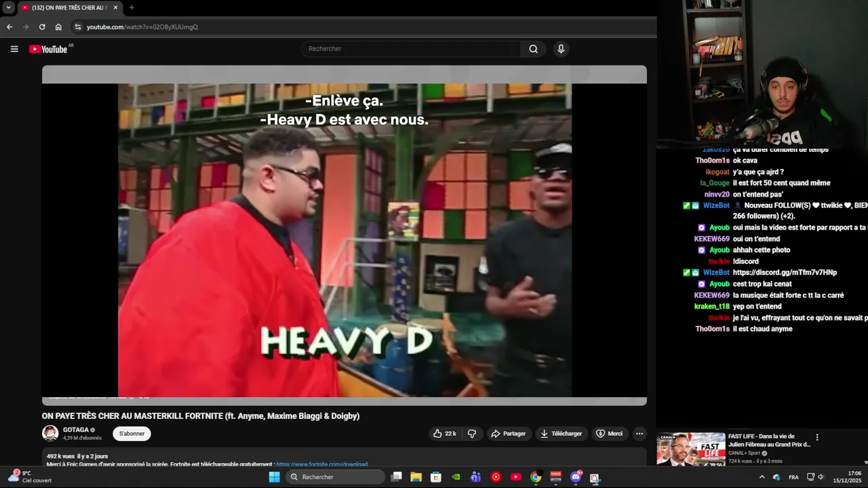Open the more actions three-dot menu

pos(639,434)
